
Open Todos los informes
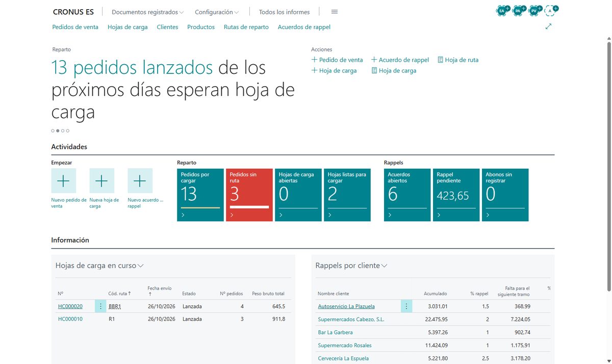(x=284, y=12)
